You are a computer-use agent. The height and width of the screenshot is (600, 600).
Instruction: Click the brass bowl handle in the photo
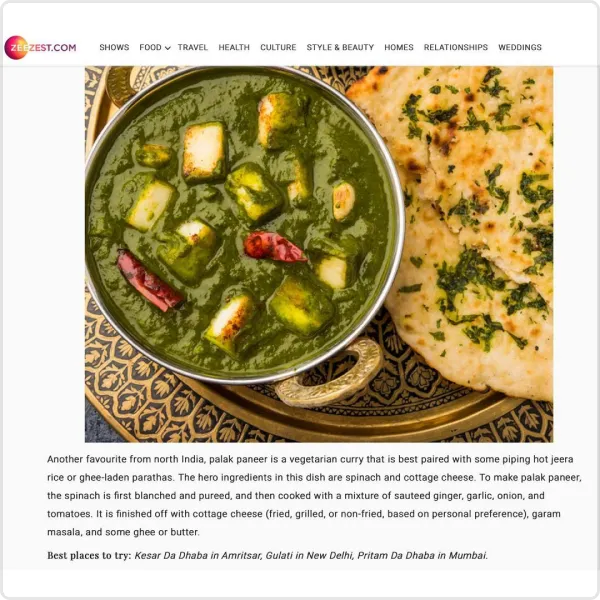[329, 373]
